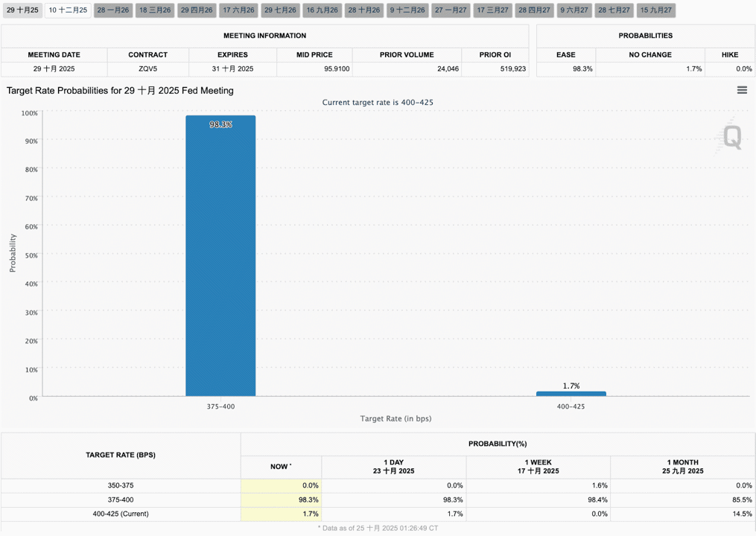Select the 400-425 (Current) row label

coord(121,514)
